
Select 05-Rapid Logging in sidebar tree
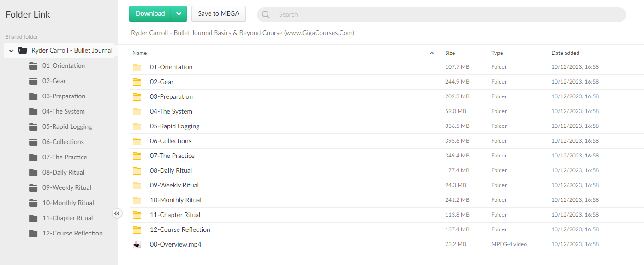[67, 126]
